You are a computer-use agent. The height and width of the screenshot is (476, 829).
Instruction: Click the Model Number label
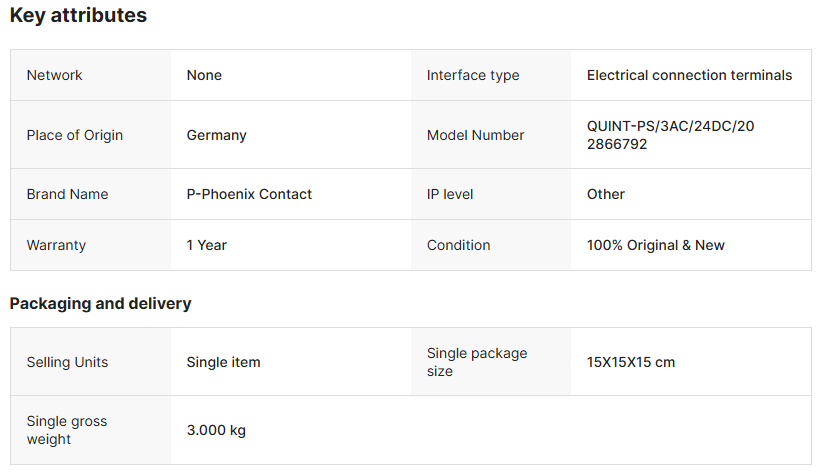[x=476, y=135]
